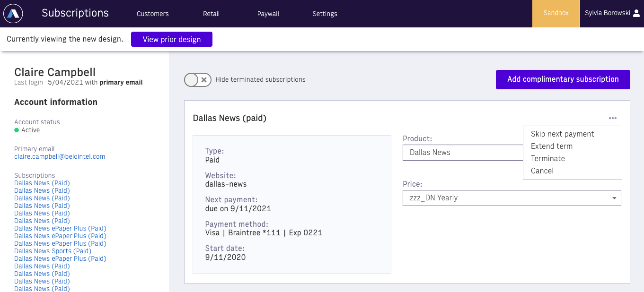Screen dimensions: 644x292
Task: Open the Dallas News Sports (Paid) link
Action: (x=53, y=251)
